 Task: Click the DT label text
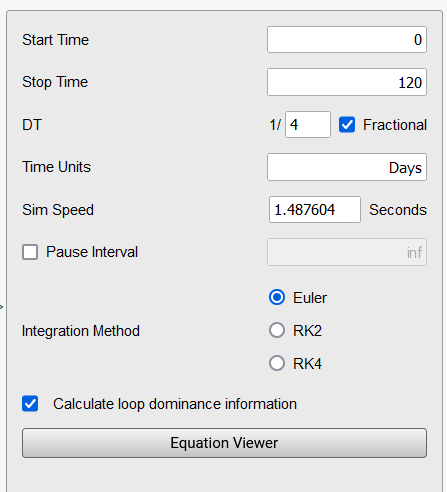point(32,125)
